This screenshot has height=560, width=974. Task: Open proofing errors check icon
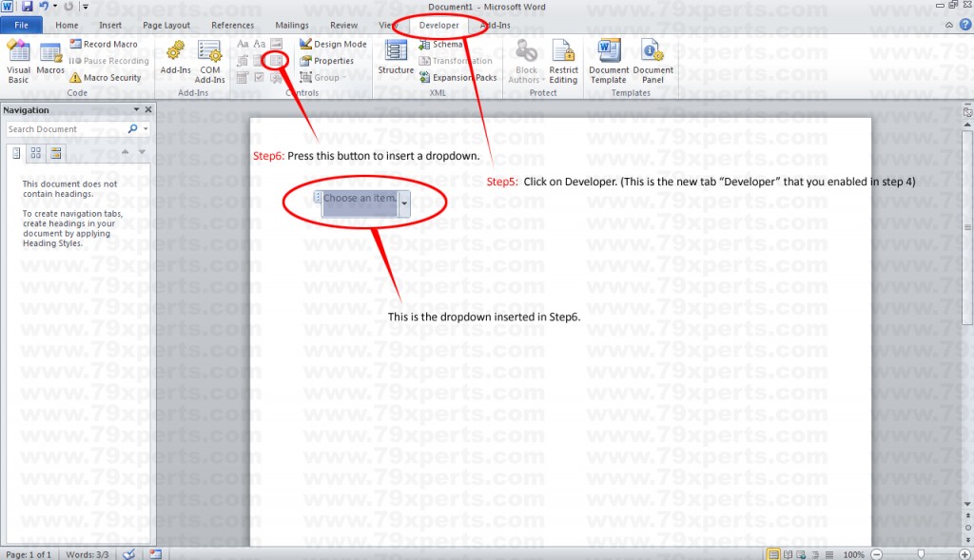129,554
